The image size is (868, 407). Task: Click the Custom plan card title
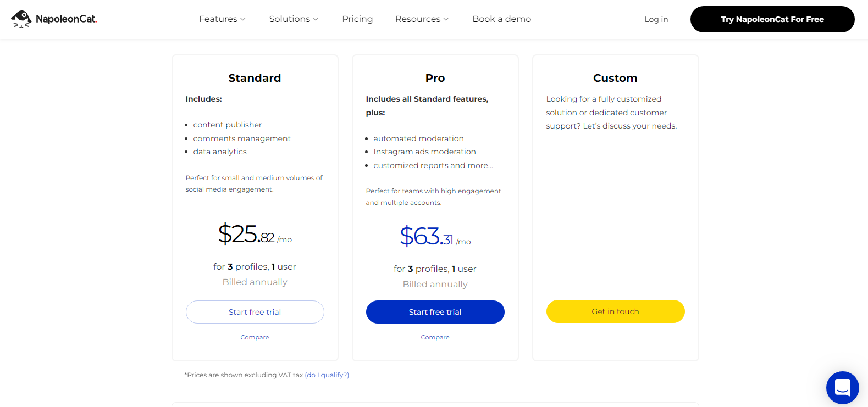coord(615,77)
